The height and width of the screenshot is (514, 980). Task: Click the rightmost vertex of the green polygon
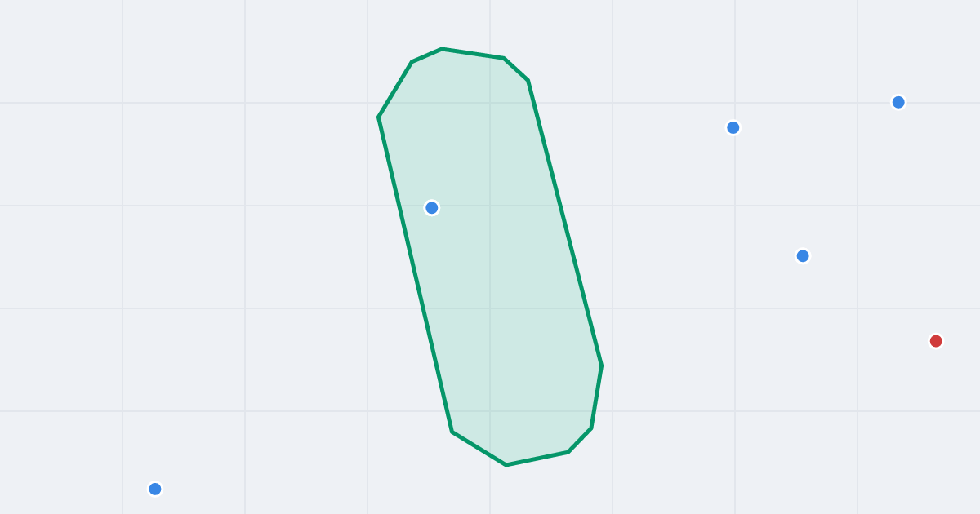602,366
